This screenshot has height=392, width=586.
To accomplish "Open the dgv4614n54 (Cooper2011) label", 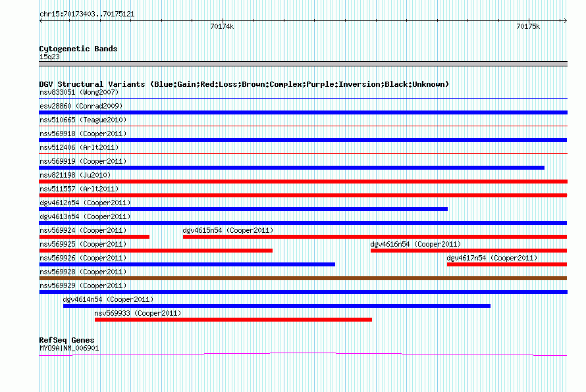I will tap(109, 299).
